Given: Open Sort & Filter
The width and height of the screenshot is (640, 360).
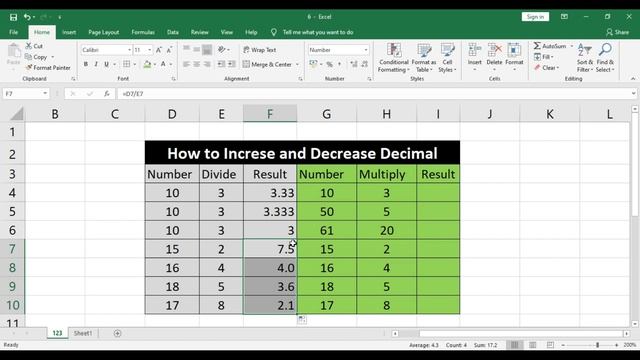Looking at the screenshot, I should (x=585, y=58).
